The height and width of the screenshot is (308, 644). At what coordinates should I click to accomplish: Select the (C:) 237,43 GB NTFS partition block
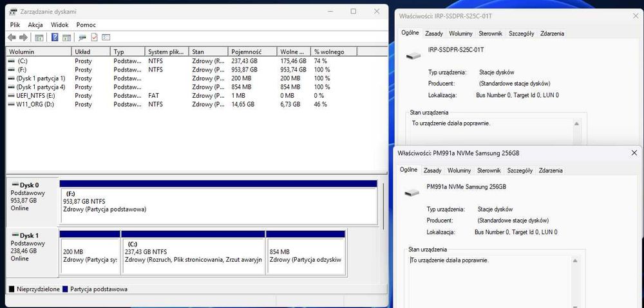(x=193, y=253)
